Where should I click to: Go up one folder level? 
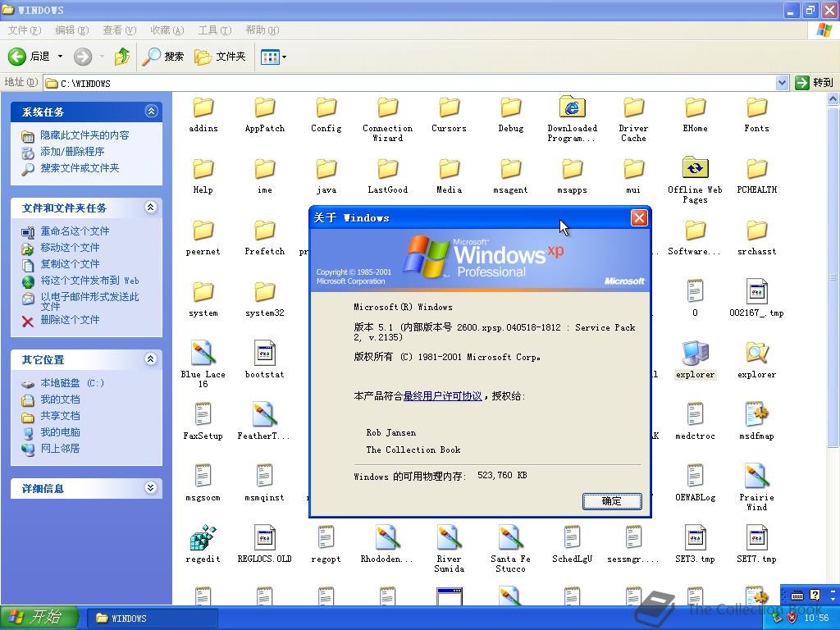coord(122,57)
